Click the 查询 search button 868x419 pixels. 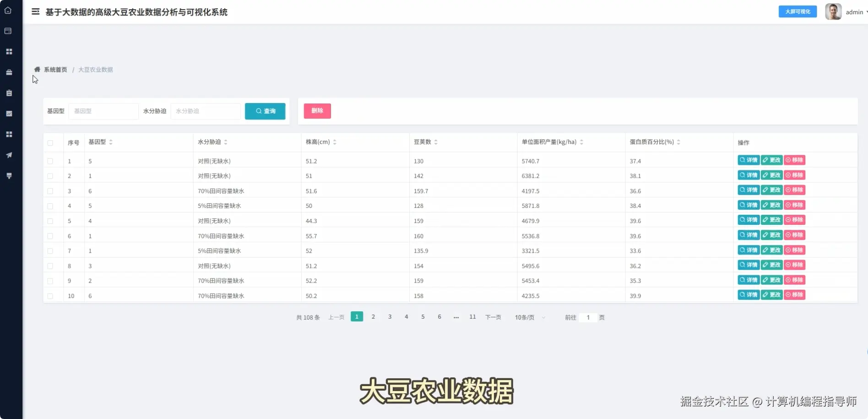click(x=265, y=111)
